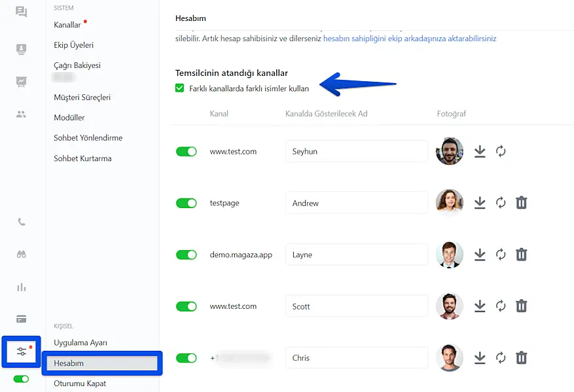Delete the Layne channel entry with trash icon
Image resolution: width=574 pixels, height=392 pixels.
[x=521, y=255]
